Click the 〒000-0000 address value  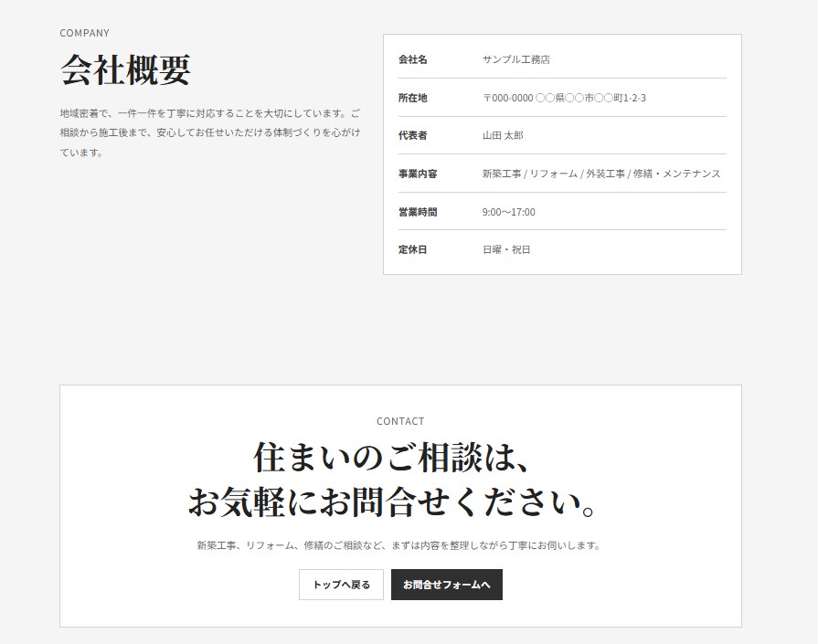[564, 98]
